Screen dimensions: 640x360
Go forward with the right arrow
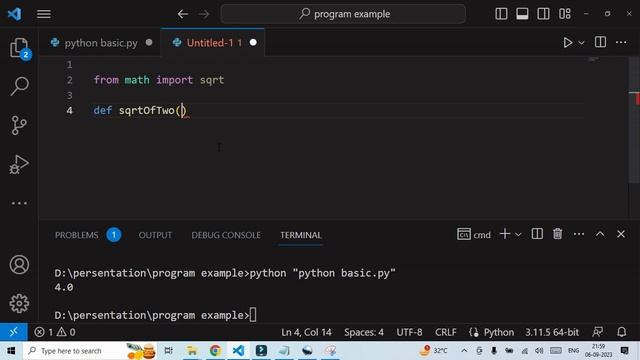coord(204,14)
